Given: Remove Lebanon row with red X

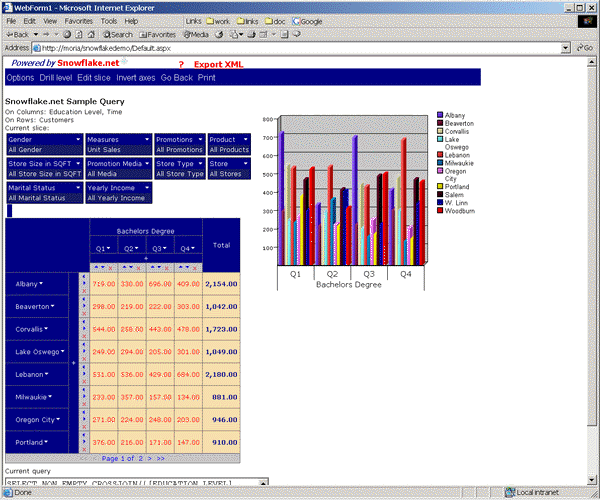Looking at the screenshot, I should 84,381.
